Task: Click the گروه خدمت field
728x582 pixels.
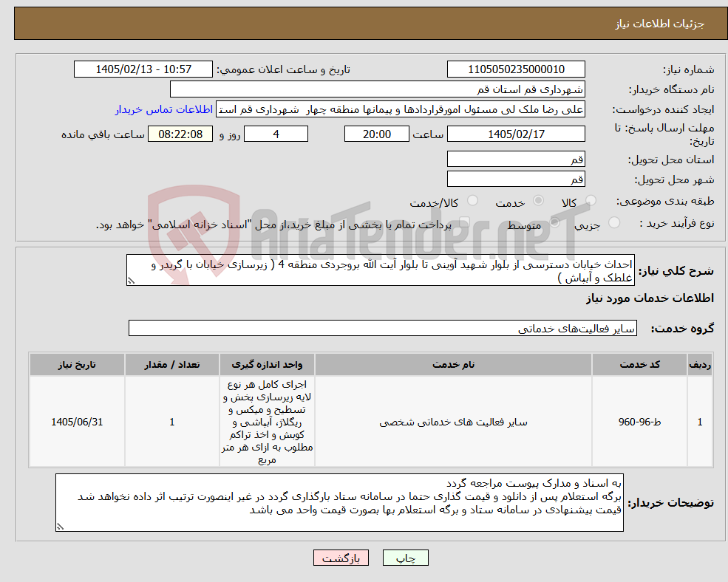Action: (383, 328)
